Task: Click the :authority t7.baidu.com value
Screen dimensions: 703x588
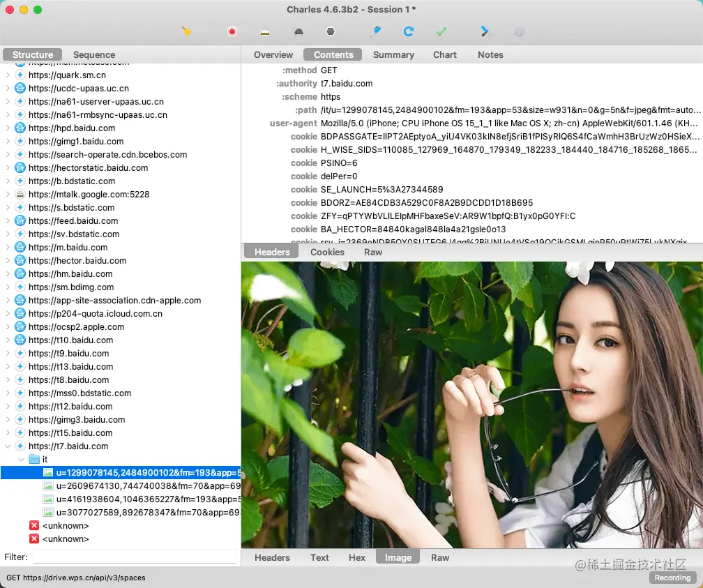Action: [x=347, y=84]
